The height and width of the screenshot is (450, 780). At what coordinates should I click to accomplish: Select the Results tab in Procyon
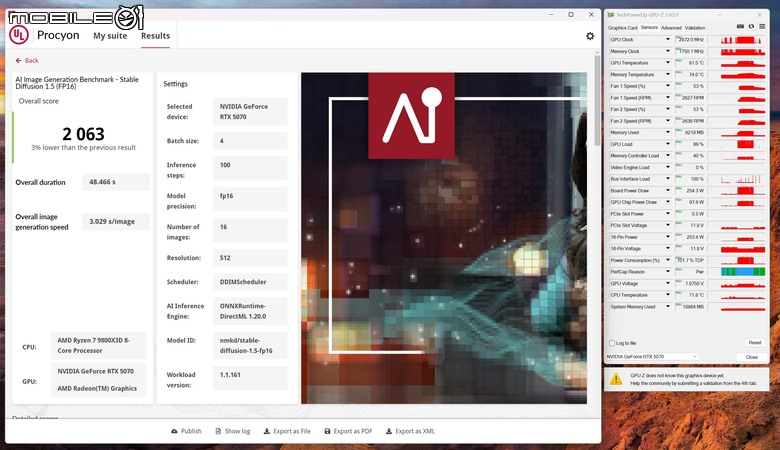(x=155, y=36)
